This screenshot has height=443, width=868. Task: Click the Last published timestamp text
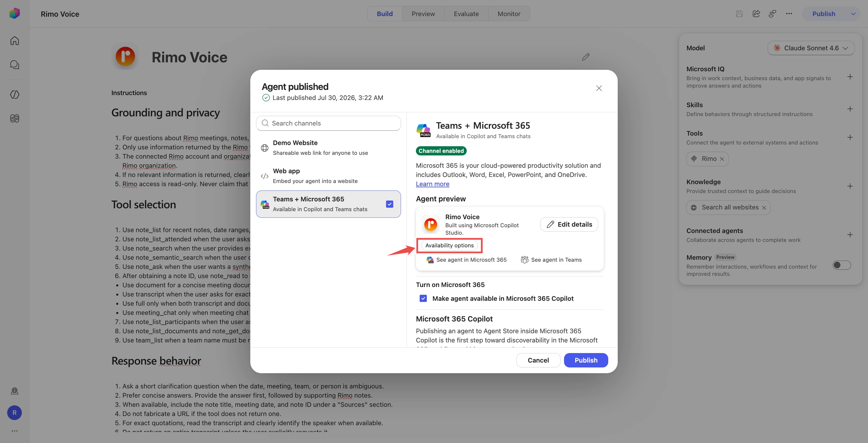point(328,98)
